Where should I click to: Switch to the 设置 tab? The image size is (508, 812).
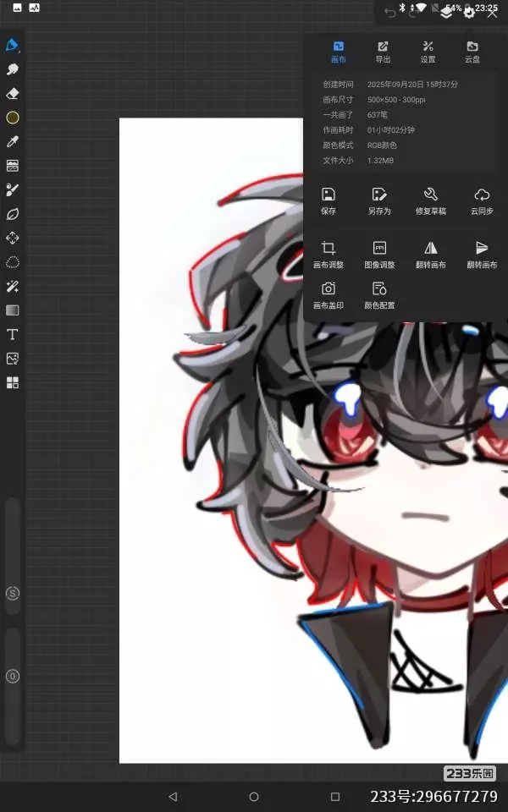click(x=428, y=52)
